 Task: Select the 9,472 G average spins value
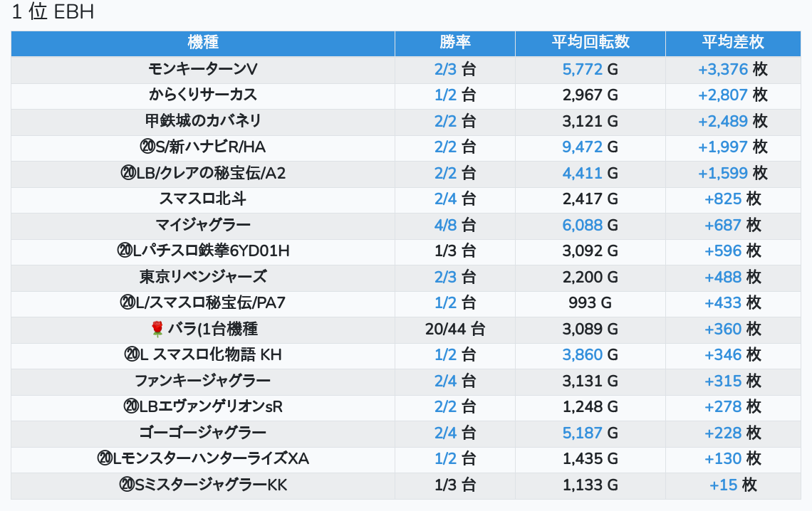pyautogui.click(x=582, y=147)
